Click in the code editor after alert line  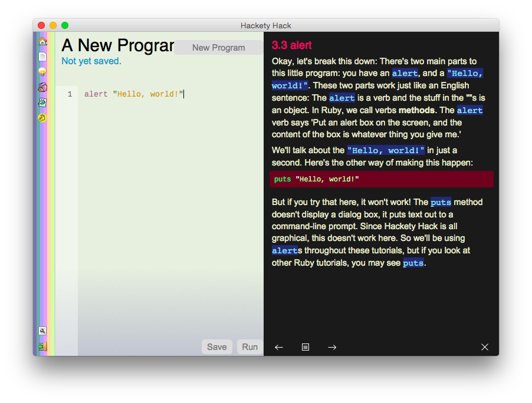point(184,94)
